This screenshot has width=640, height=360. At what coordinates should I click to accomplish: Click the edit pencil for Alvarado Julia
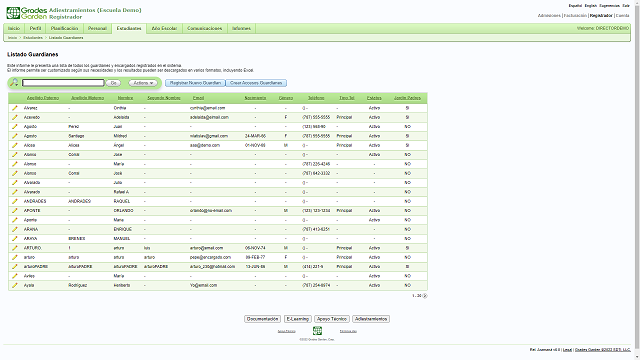[x=15, y=182]
